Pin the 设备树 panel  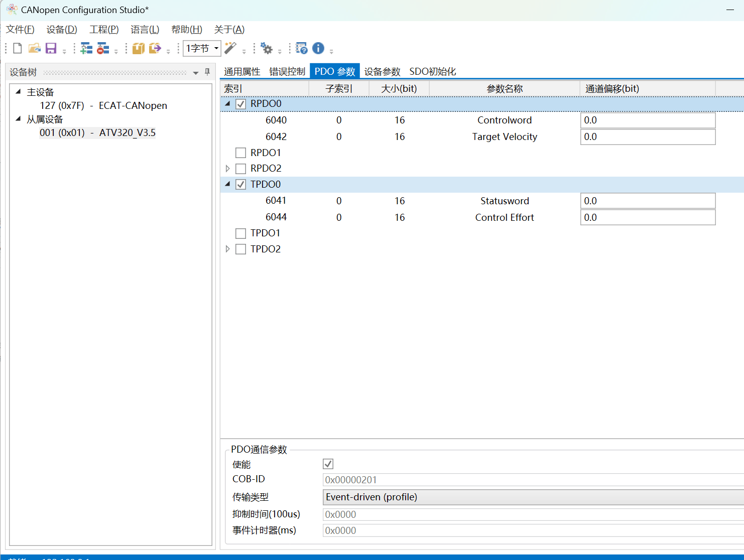point(207,72)
